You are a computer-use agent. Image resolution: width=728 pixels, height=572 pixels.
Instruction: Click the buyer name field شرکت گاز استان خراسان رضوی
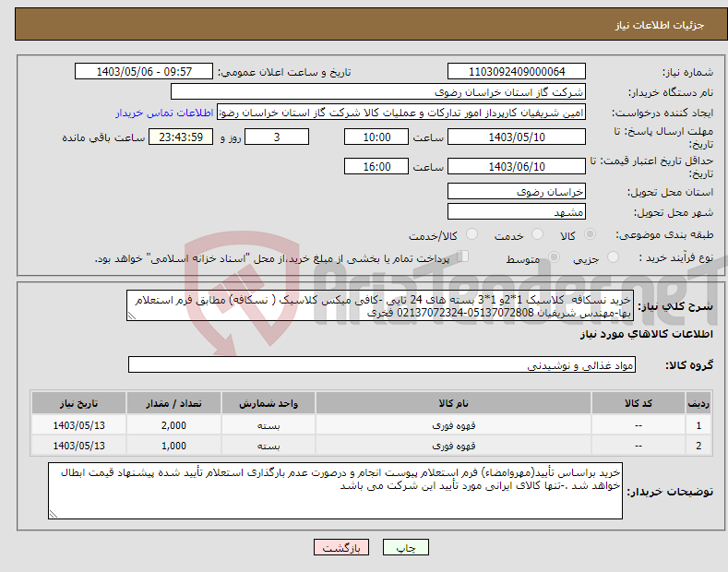(378, 92)
